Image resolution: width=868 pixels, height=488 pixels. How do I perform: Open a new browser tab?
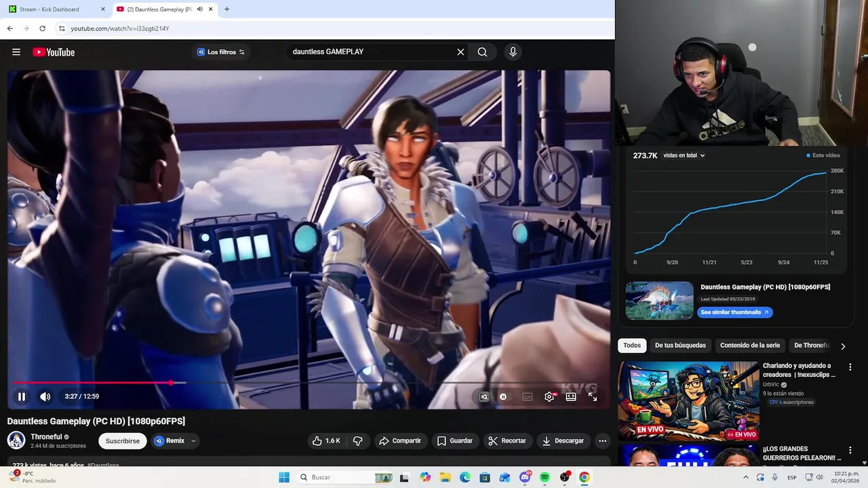(226, 9)
